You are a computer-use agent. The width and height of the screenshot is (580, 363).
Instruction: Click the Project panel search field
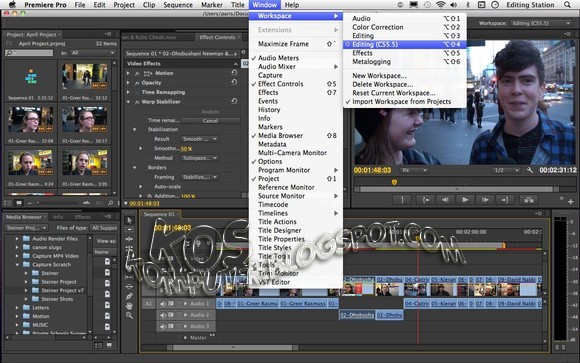coord(29,53)
